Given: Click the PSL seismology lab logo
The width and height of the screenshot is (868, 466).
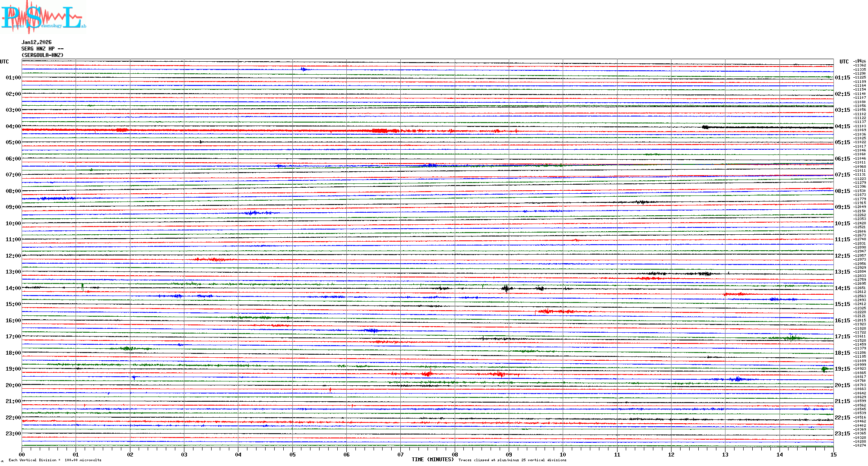Looking at the screenshot, I should coord(43,17).
